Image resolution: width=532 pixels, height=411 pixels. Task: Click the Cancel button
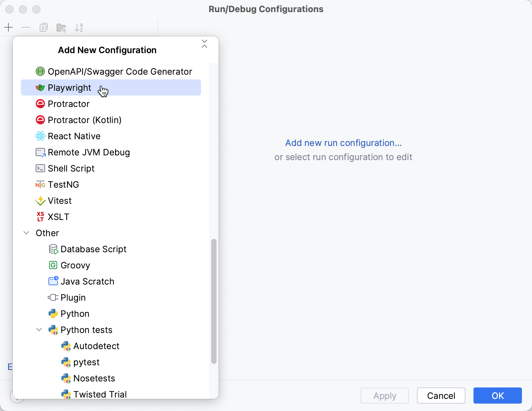(441, 396)
